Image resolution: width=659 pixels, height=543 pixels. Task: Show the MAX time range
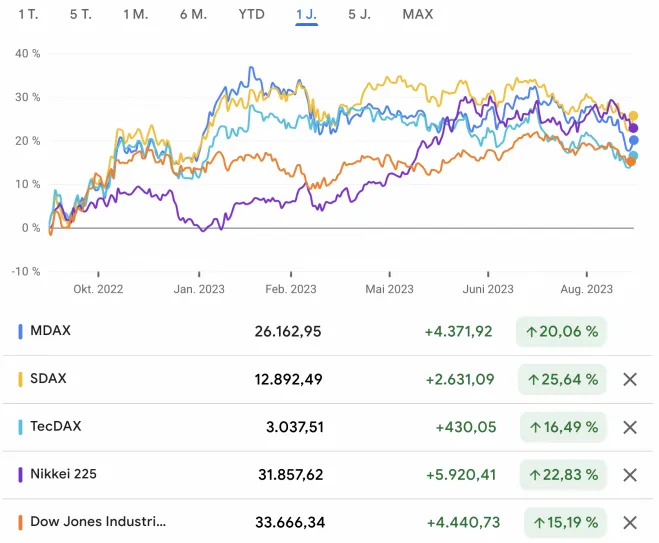(x=418, y=15)
